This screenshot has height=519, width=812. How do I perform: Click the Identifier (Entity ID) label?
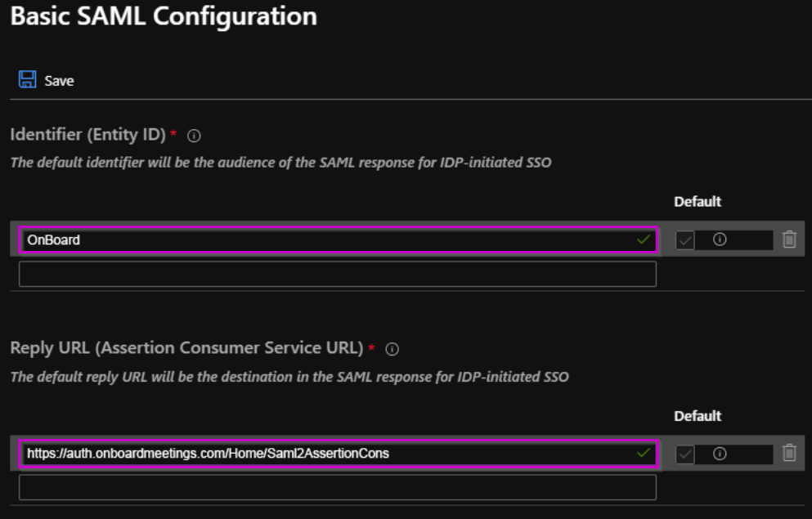pyautogui.click(x=88, y=135)
